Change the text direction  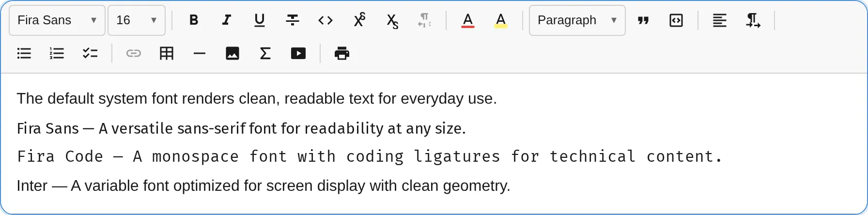click(753, 20)
